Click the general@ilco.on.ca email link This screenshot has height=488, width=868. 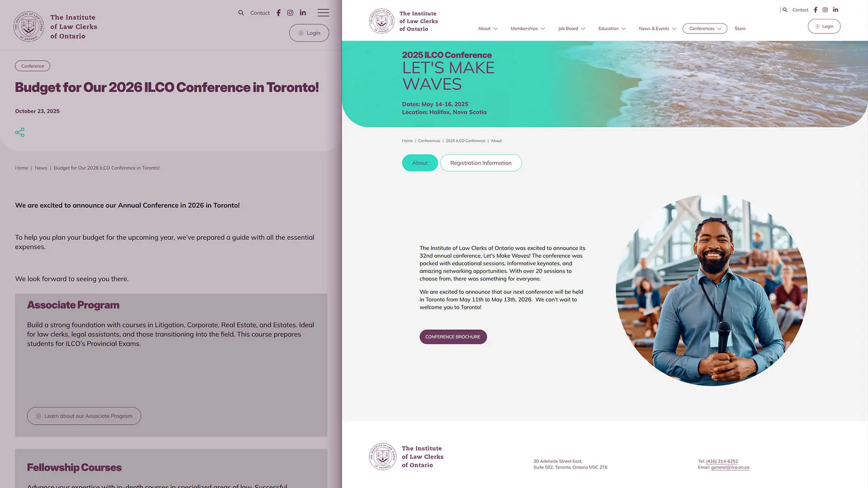pos(730,468)
